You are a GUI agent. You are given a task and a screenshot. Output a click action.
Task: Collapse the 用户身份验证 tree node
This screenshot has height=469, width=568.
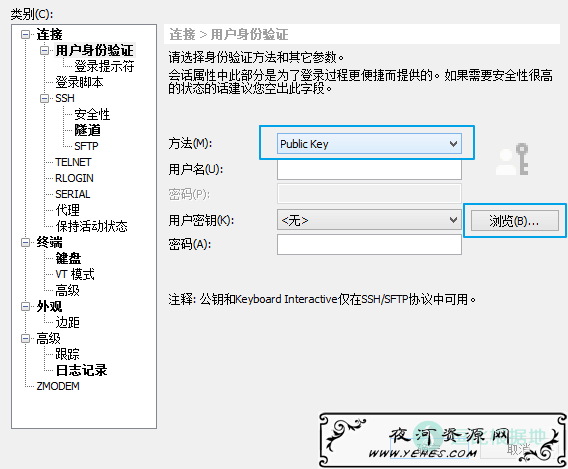click(x=44, y=51)
